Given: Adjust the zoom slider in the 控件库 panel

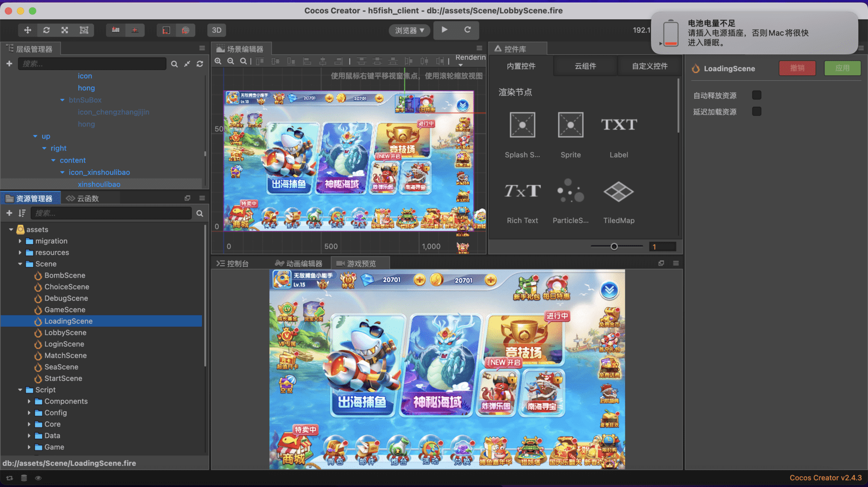Looking at the screenshot, I should coord(614,246).
